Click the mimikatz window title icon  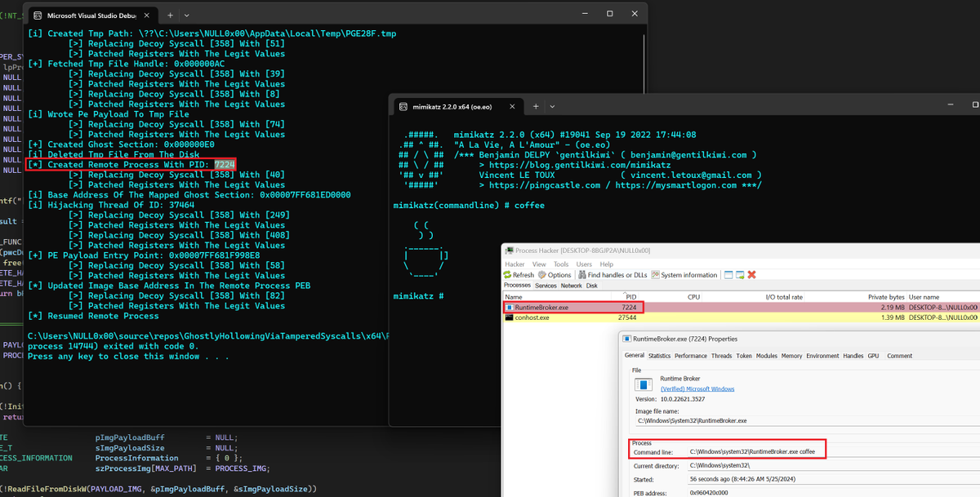[402, 107]
